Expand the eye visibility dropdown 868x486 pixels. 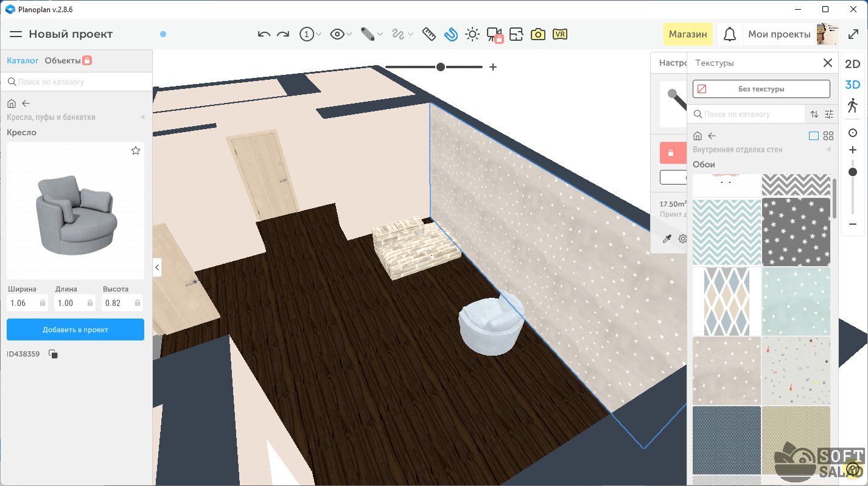tap(341, 34)
